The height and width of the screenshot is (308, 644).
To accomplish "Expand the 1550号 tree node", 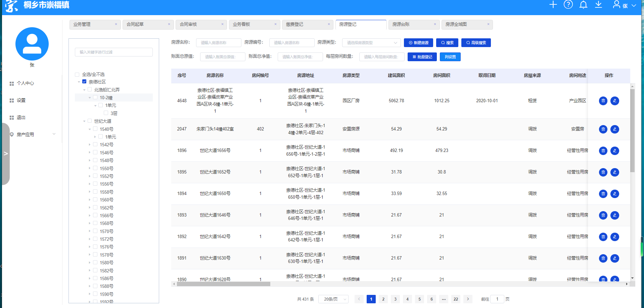I will click(x=90, y=168).
